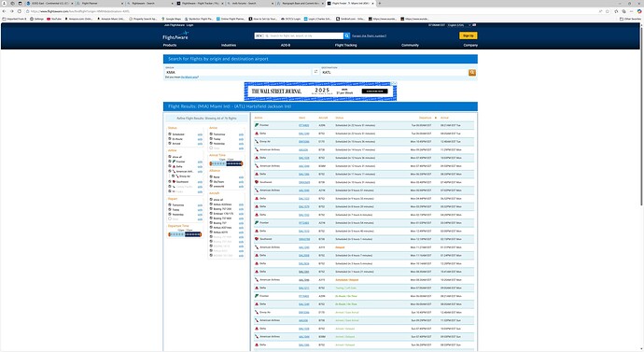Open the Products navigation menu
Viewport: 644px width, 352px height.
[x=170, y=45]
